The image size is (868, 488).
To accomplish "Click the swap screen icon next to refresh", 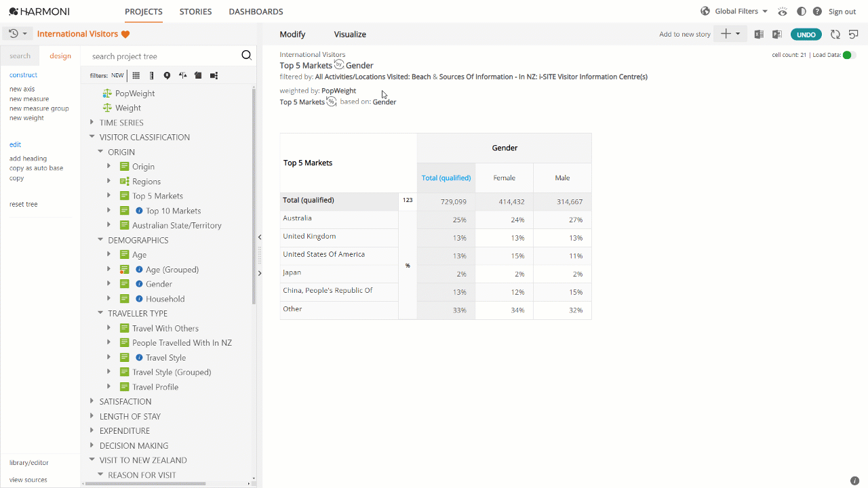I will pos(854,35).
